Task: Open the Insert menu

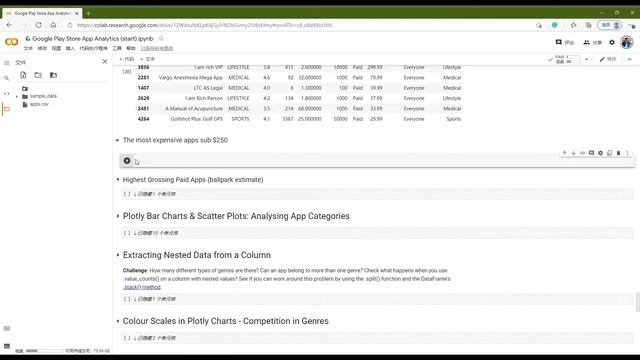Action: (70, 48)
